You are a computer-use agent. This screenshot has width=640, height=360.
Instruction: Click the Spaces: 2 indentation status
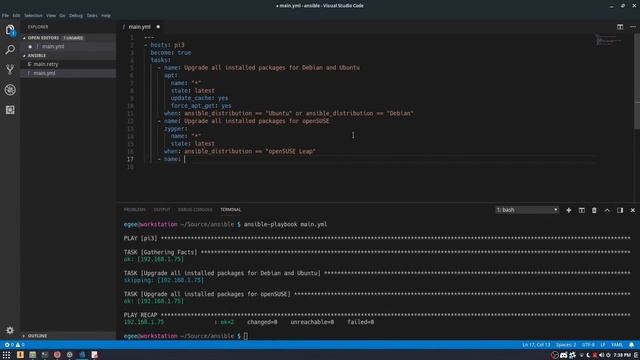tap(566, 345)
